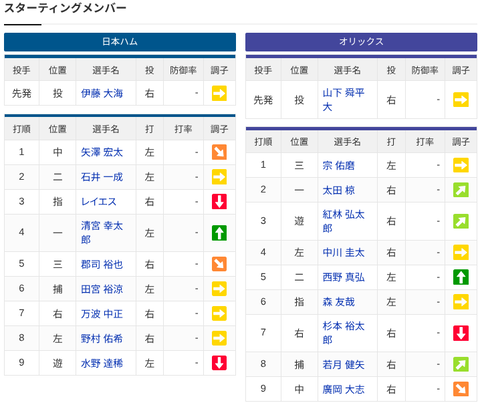Open pitcher 山下 舜平大 player page

[x=344, y=99]
